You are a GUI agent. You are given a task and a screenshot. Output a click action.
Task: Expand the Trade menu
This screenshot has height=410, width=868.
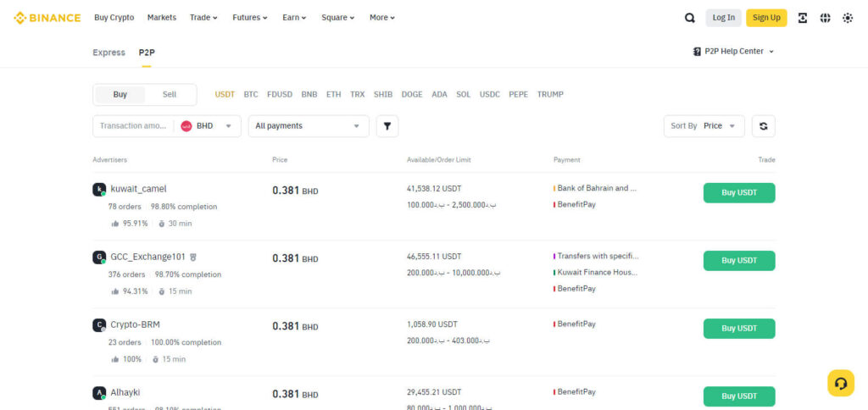pyautogui.click(x=203, y=18)
